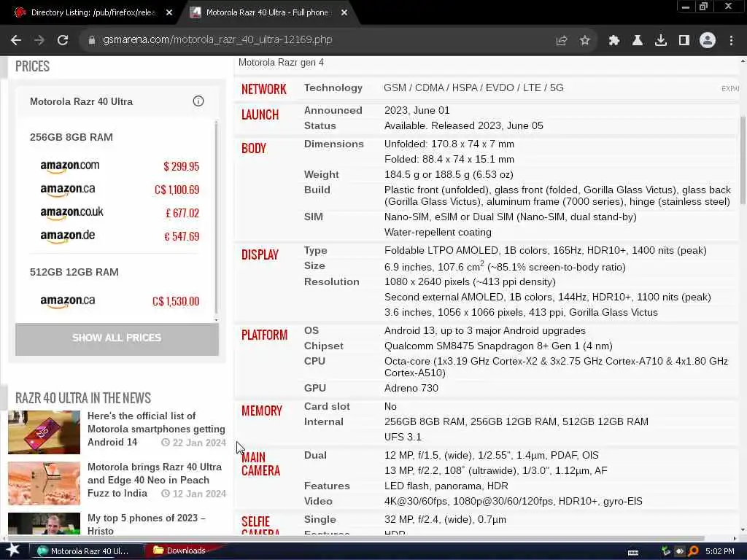
Task: Click the SIM spec label
Action: (x=313, y=217)
